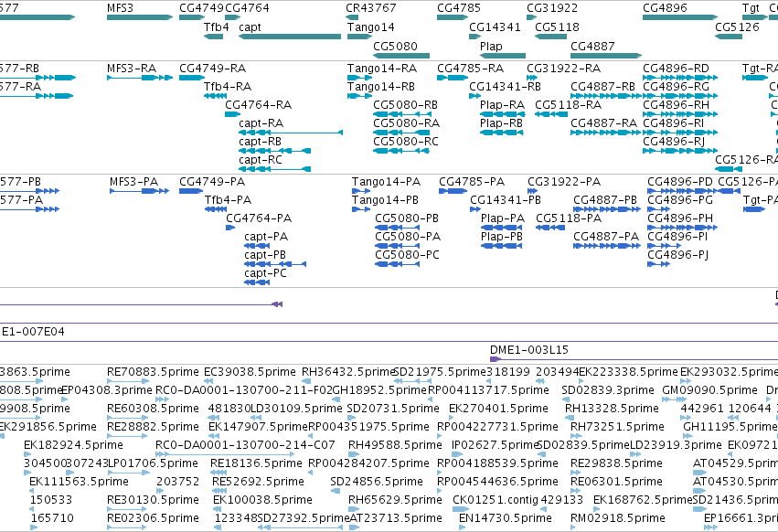Screen dimensions: 778x532
Task: Select the Tango14 gene label
Action: pos(371,27)
